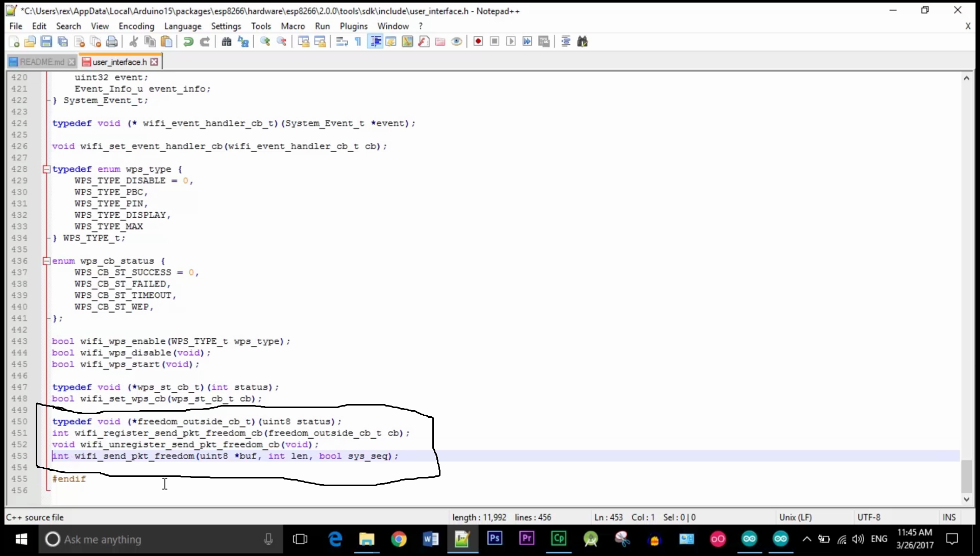The width and height of the screenshot is (980, 556).
Task: Toggle the indent guide display
Action: [x=375, y=41]
